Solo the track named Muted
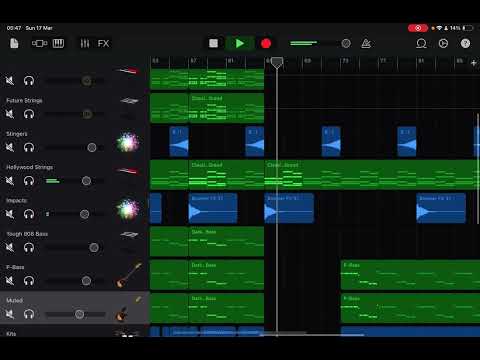 [x=29, y=314]
